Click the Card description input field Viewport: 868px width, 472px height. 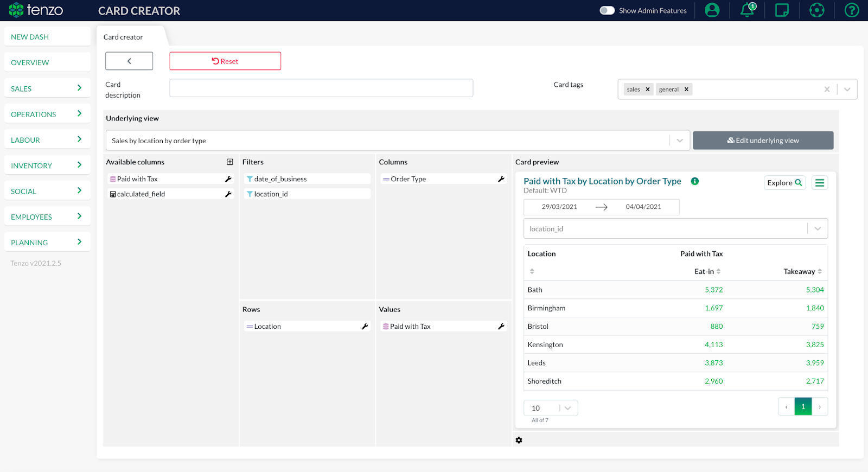tap(321, 88)
